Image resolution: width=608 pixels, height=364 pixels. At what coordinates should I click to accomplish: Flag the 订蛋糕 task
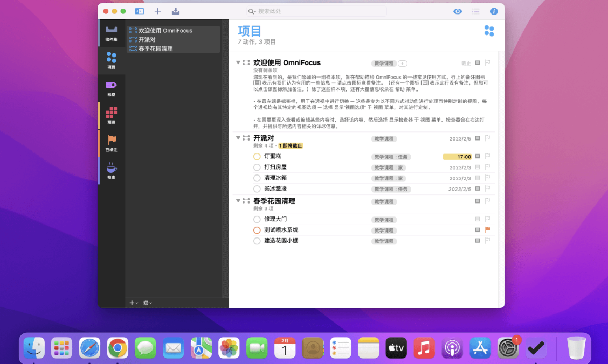click(x=488, y=156)
